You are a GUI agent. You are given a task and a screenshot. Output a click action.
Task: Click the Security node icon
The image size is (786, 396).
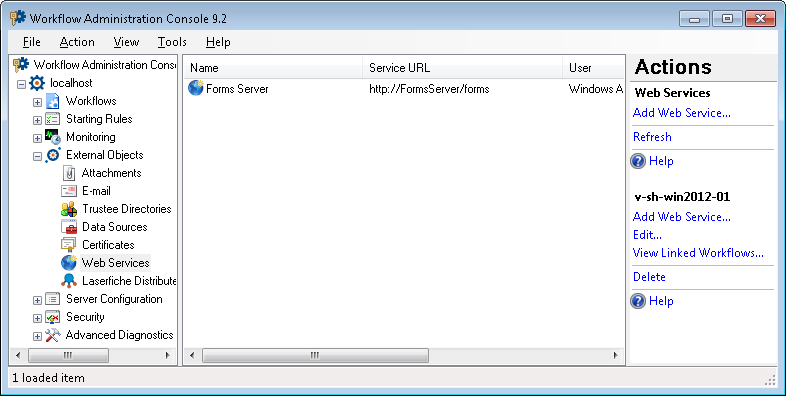tap(53, 317)
